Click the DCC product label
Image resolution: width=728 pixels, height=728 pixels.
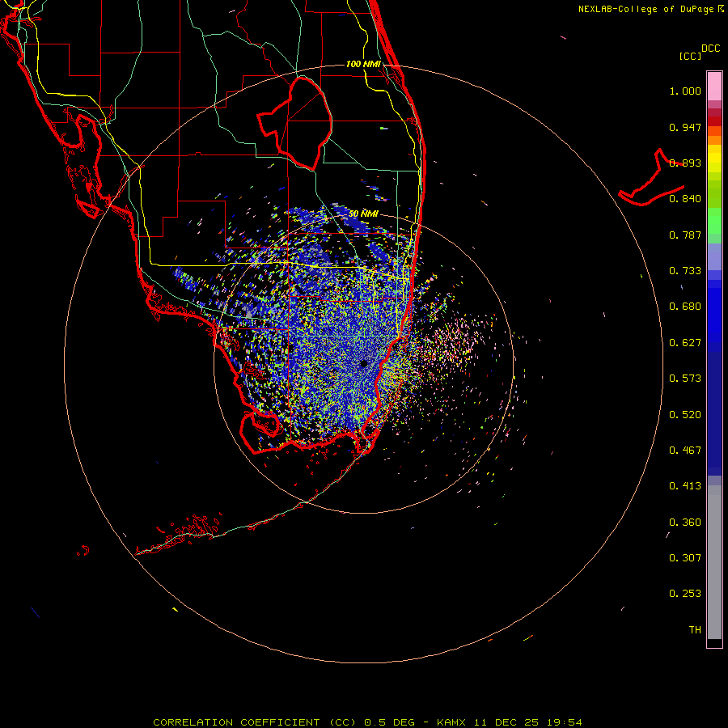tap(710, 49)
